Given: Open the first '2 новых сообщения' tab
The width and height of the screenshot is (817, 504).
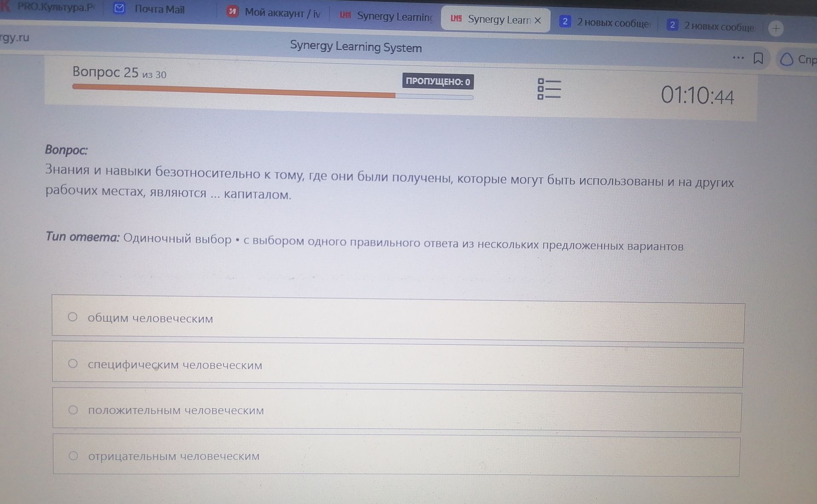Looking at the screenshot, I should pyautogui.click(x=604, y=23).
